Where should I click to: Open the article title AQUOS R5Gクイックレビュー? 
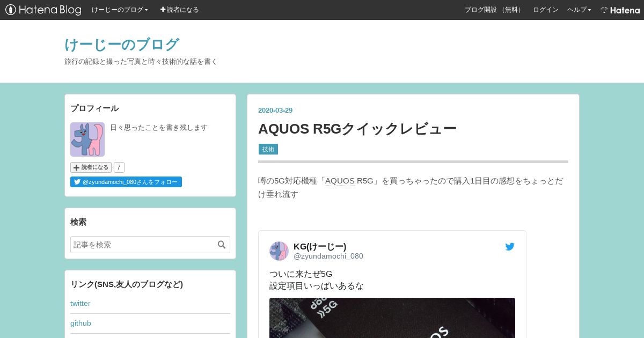pyautogui.click(x=357, y=129)
